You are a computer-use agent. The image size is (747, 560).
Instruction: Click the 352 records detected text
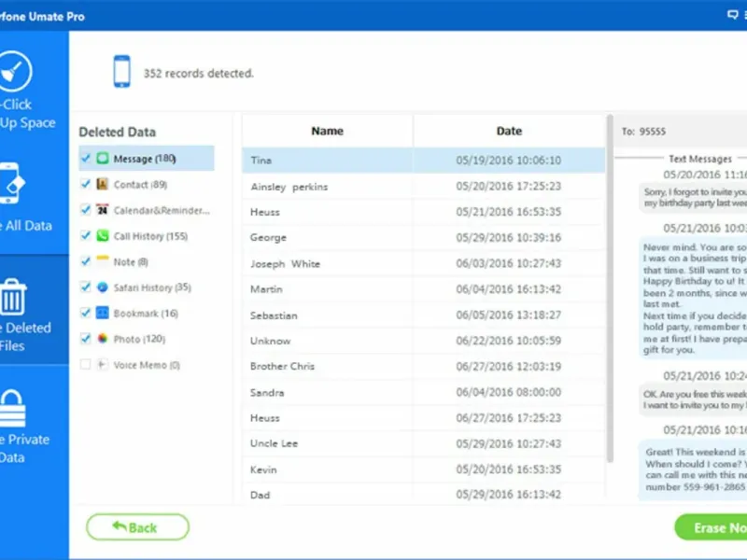click(x=199, y=74)
